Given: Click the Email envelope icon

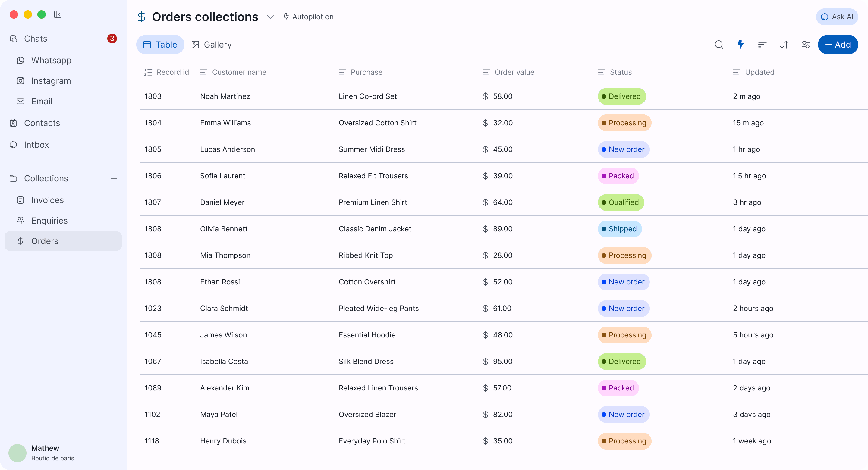Looking at the screenshot, I should coord(20,102).
